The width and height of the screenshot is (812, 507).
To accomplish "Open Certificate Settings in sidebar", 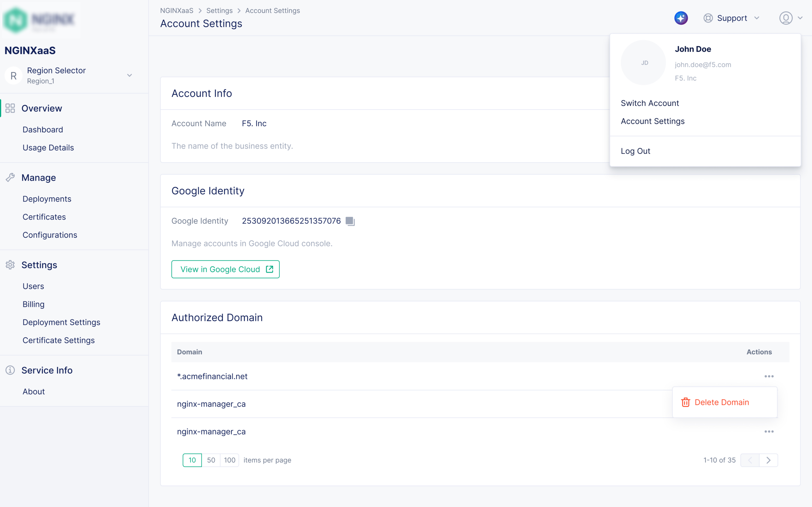I will pos(58,340).
